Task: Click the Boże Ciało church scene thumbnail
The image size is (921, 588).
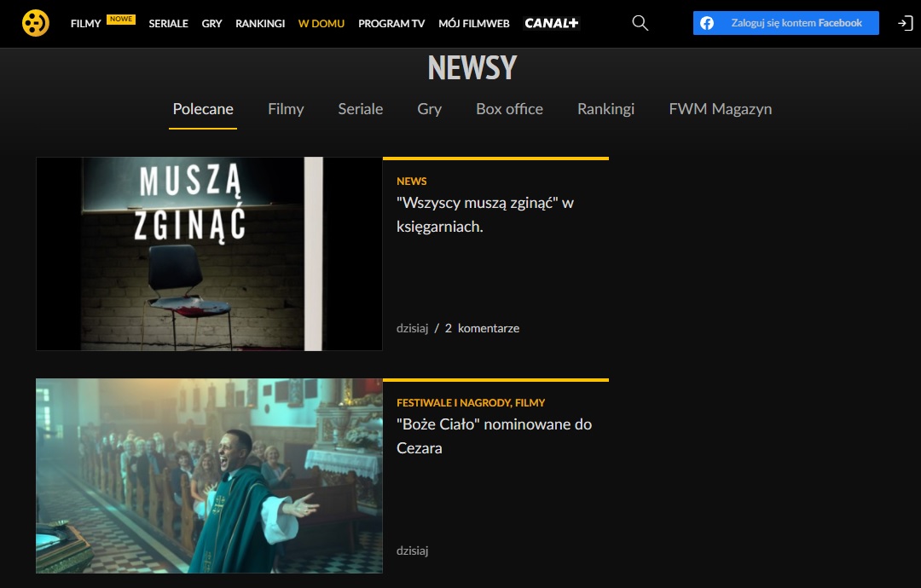Action: tap(209, 476)
